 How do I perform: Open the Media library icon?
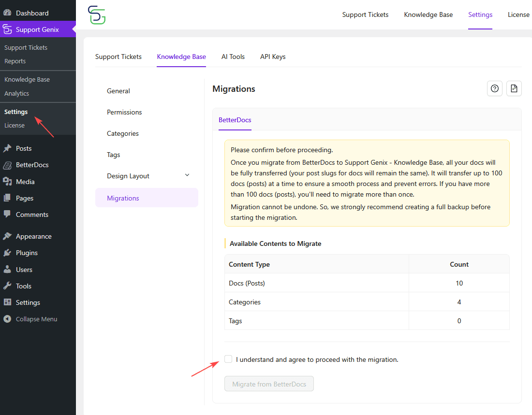point(8,181)
